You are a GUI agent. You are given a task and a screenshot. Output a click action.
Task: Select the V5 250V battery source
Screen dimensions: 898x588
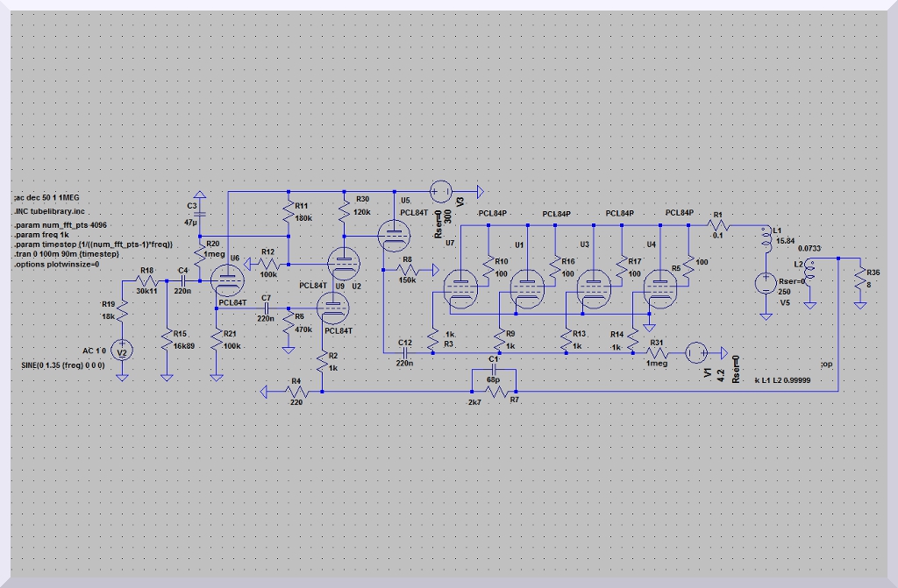coord(766,284)
